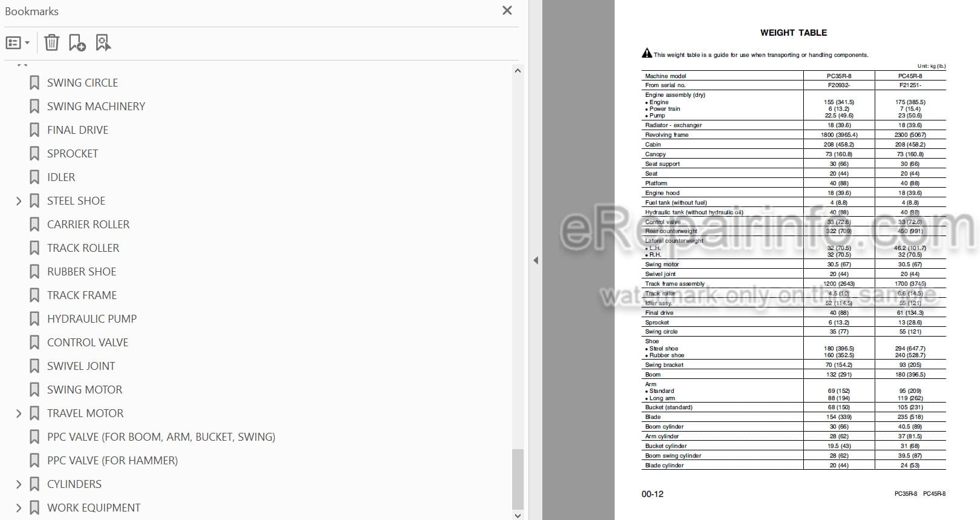Click bookmarks scrollbar down arrow

tap(518, 515)
